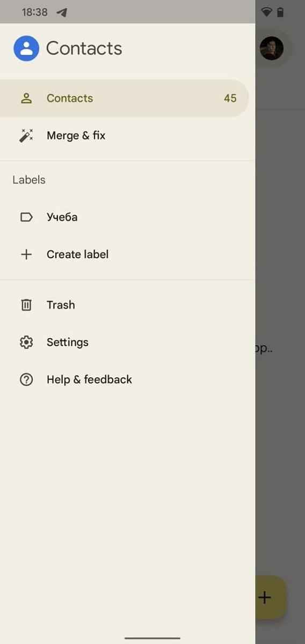Viewport: 305px width, 644px height.
Task: Open the profile avatar account picture
Action: pyautogui.click(x=272, y=48)
